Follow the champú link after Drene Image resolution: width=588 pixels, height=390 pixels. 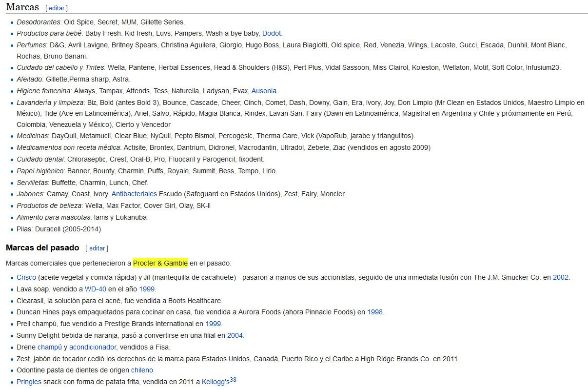pos(50,347)
